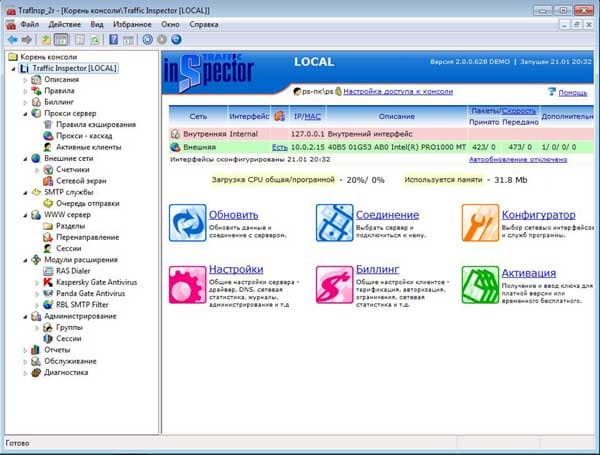The height and width of the screenshot is (455, 600).
Task: Click the blue Help question-mark toolbar icon
Action: [114, 39]
